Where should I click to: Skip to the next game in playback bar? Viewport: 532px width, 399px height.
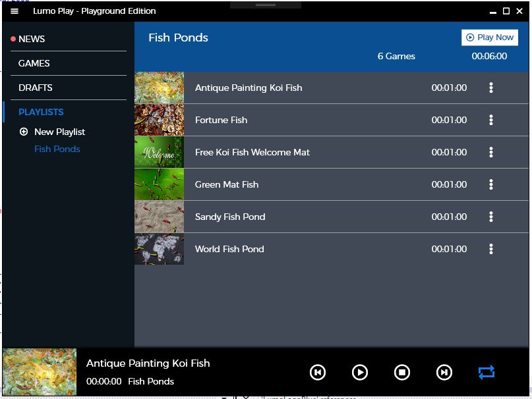(x=444, y=372)
